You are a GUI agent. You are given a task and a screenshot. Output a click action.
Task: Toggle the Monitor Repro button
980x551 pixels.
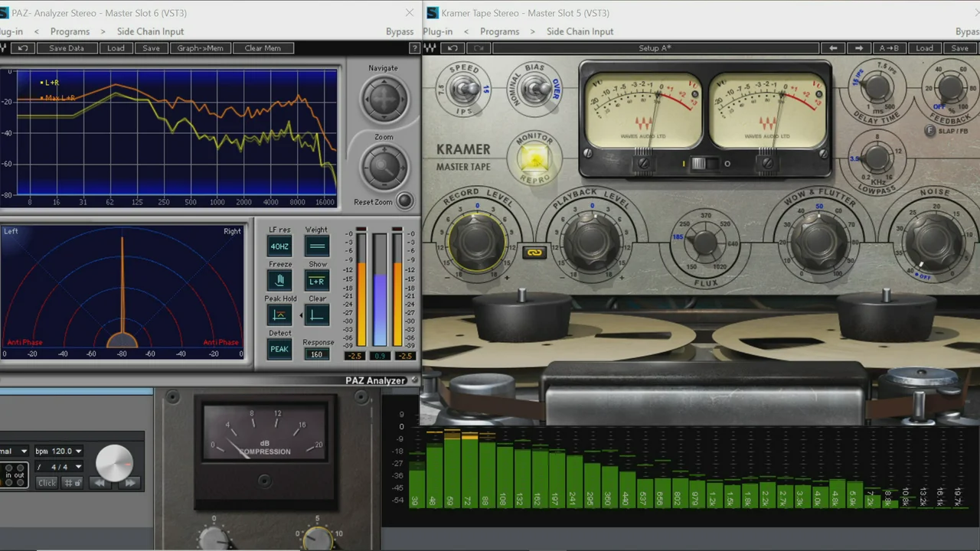[534, 158]
